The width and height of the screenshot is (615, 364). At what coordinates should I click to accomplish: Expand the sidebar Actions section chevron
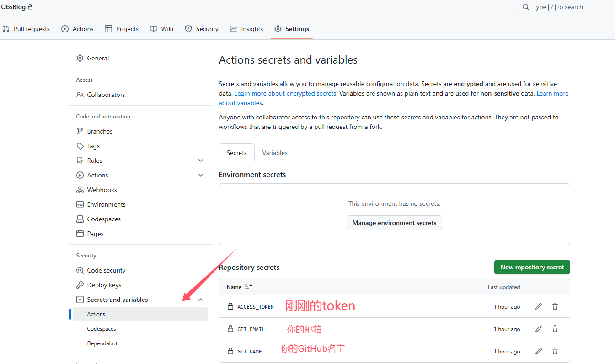click(201, 175)
